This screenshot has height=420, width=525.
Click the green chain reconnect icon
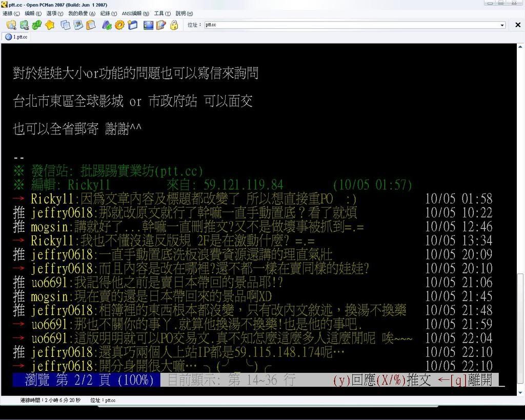[x=36, y=25]
